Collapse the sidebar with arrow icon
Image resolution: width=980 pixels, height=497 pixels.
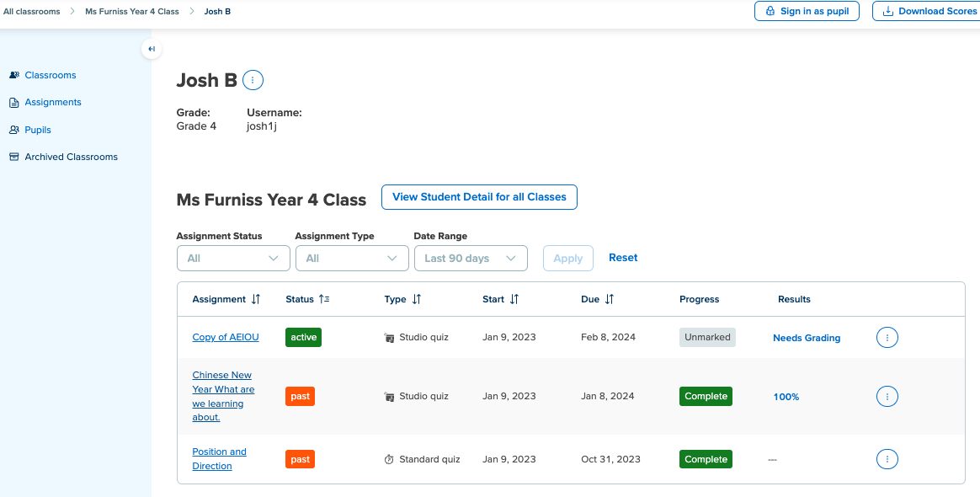click(152, 49)
